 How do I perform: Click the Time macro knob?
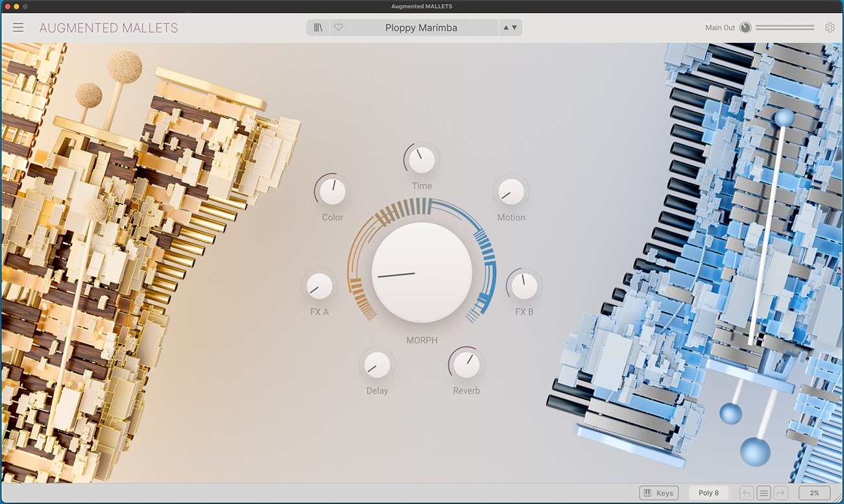[421, 160]
